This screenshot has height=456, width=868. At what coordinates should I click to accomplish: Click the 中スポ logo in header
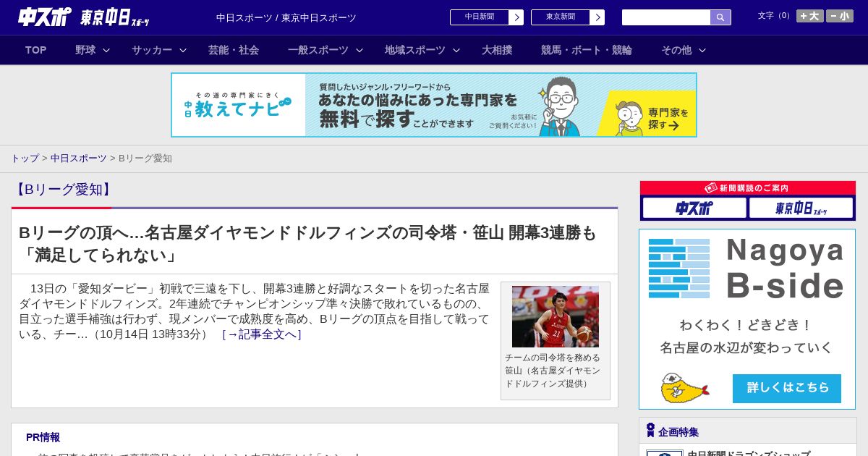(x=45, y=17)
